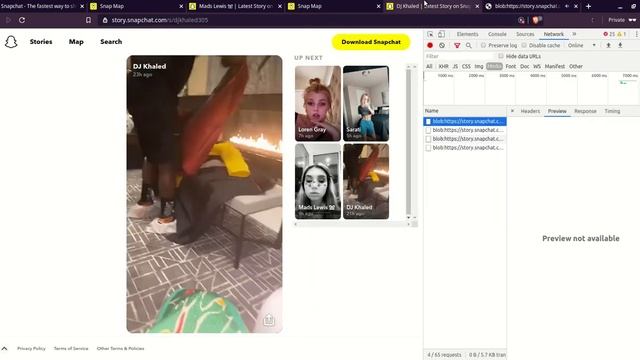Import HAR file with upload arrow

click(x=608, y=45)
